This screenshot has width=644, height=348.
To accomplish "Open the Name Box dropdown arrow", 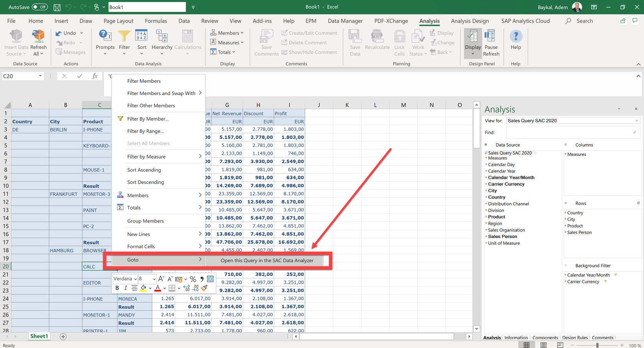I will 40,76.
